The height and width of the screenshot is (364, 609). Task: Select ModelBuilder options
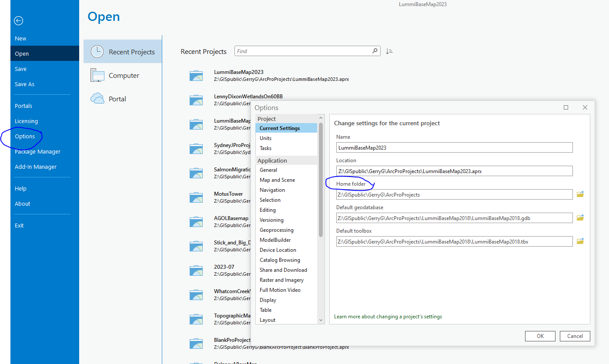coord(287,240)
